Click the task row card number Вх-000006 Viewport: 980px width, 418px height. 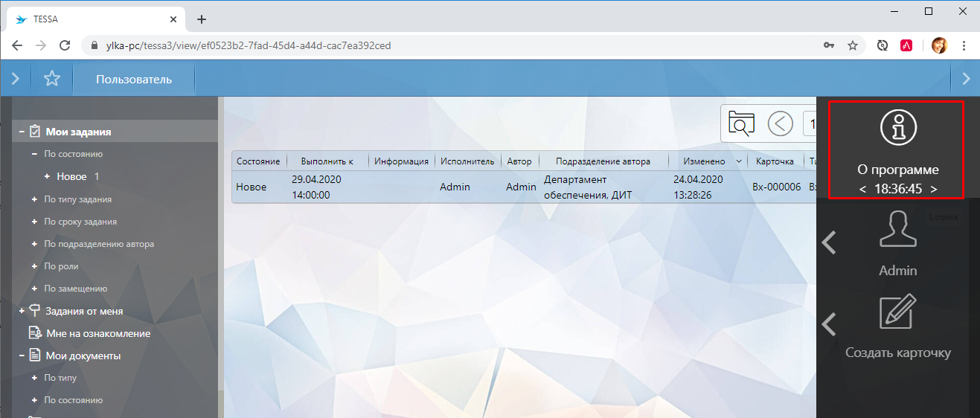[776, 187]
